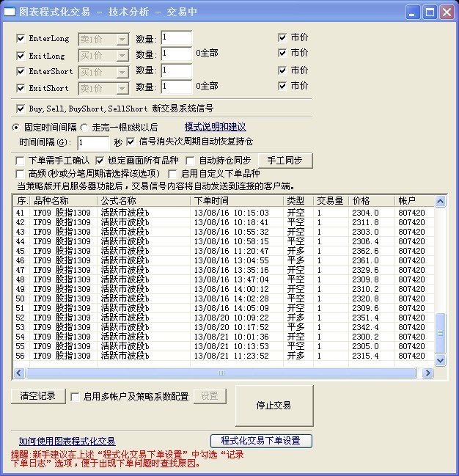Click list scroll up arrow

tap(440, 201)
